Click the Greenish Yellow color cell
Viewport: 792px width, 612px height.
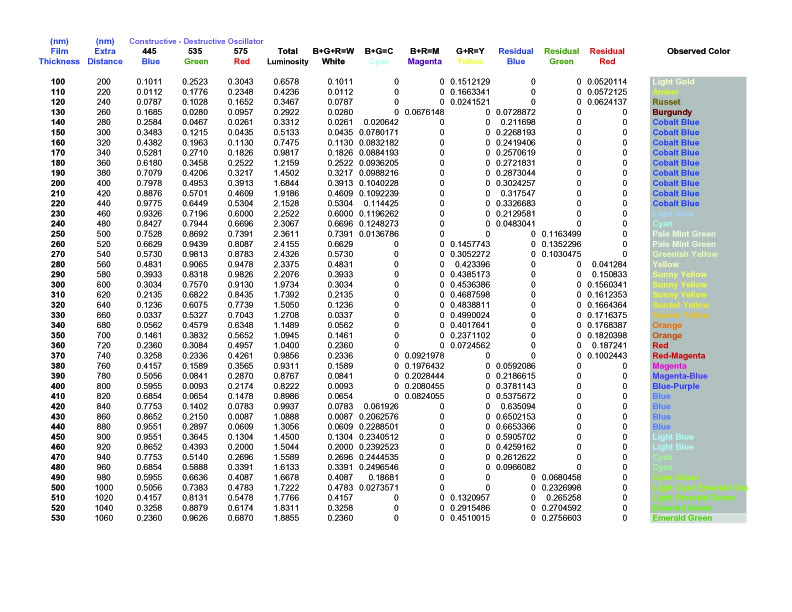click(683, 255)
